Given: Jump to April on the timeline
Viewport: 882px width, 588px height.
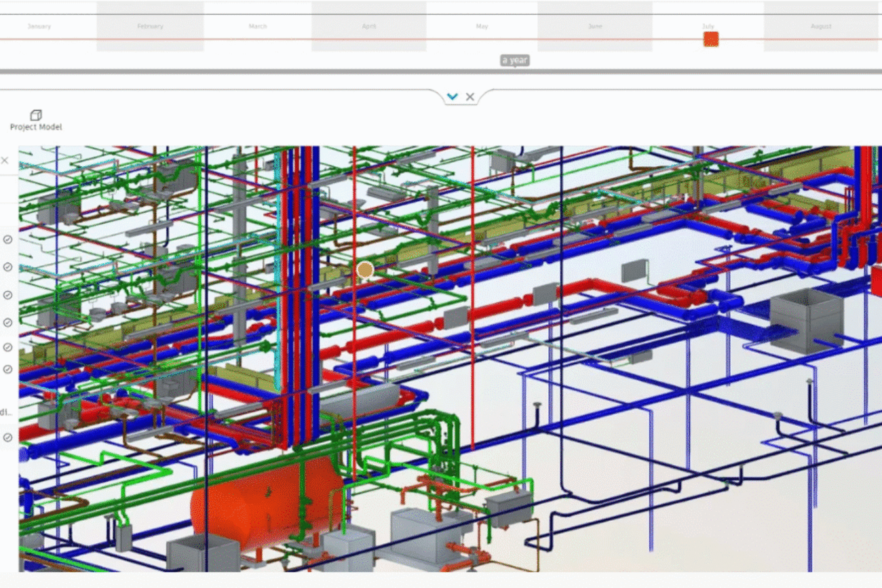Looking at the screenshot, I should [x=368, y=26].
